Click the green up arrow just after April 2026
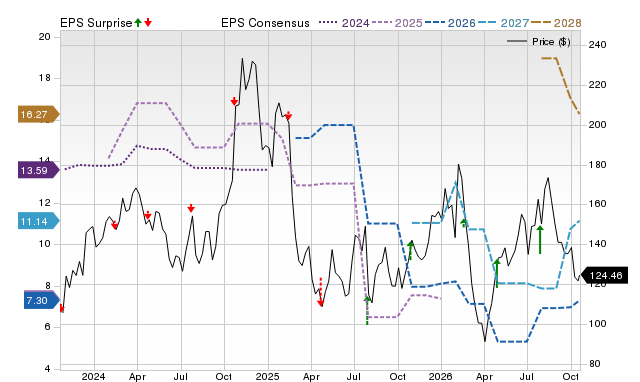This screenshot has width=640, height=382. pyautogui.click(x=497, y=273)
